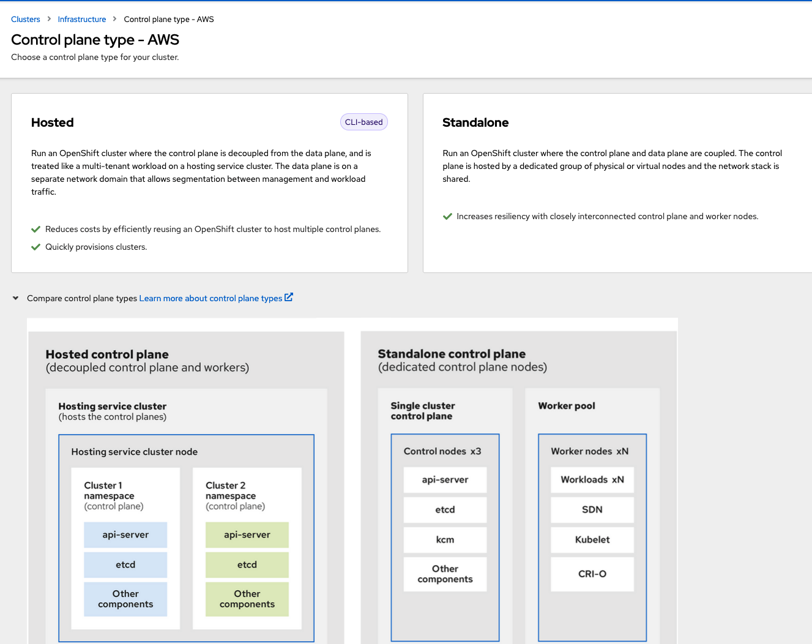Click the Worker pool label
The image size is (812, 644).
tap(567, 406)
